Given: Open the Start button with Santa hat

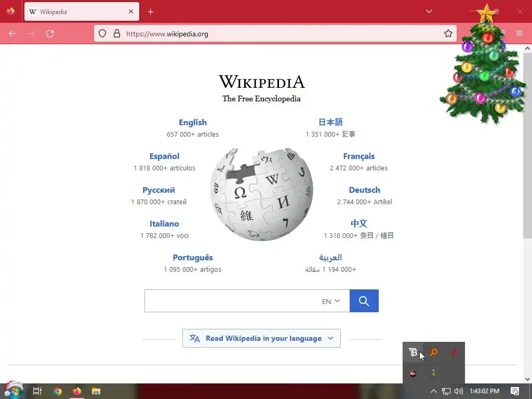Looking at the screenshot, I should (14, 391).
